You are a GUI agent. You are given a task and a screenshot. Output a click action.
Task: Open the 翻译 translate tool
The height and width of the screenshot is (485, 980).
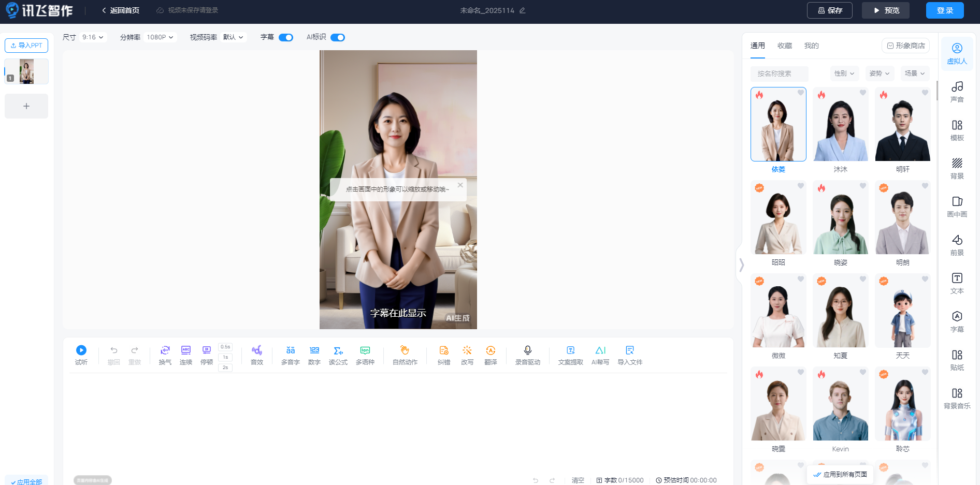coord(491,350)
